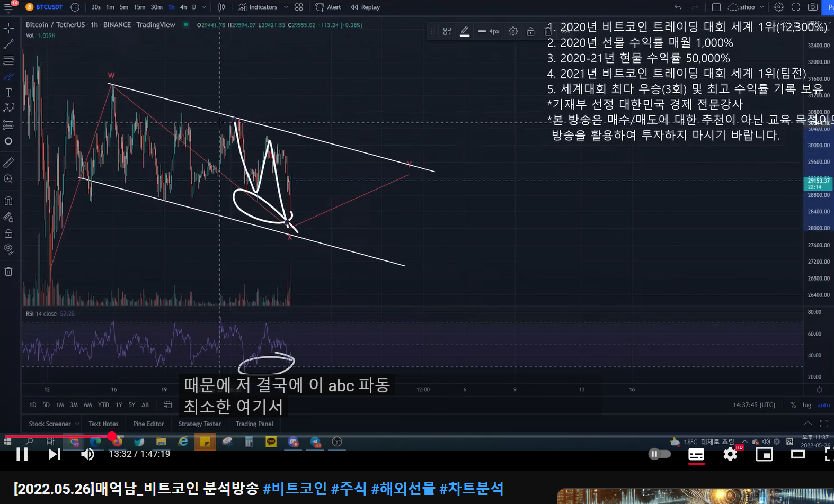834x504 pixels.
Task: Toggle magnet mode for drawings
Action: (8, 201)
